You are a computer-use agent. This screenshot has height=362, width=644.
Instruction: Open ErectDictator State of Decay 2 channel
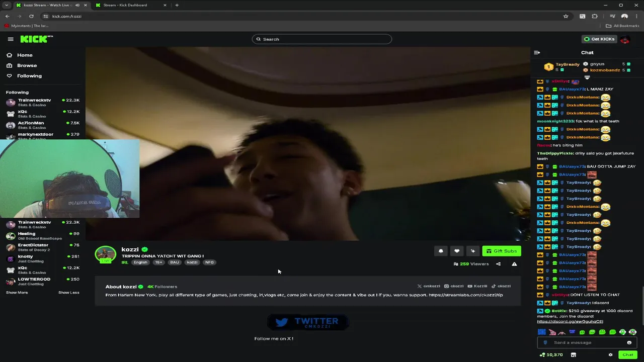43,247
